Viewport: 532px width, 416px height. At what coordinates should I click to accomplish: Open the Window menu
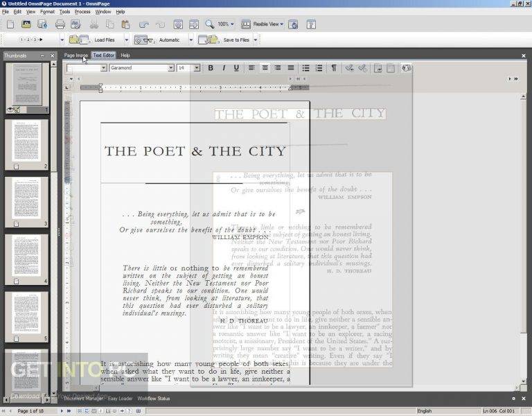point(103,12)
